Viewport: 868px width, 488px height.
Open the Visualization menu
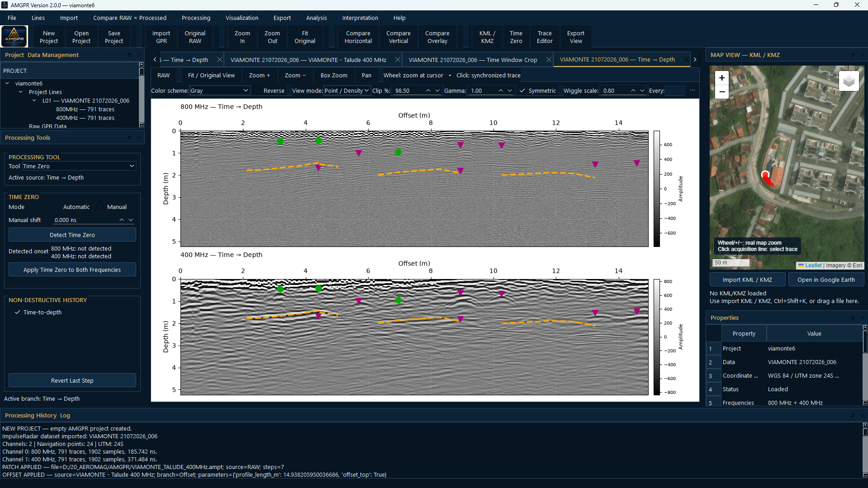[242, 18]
